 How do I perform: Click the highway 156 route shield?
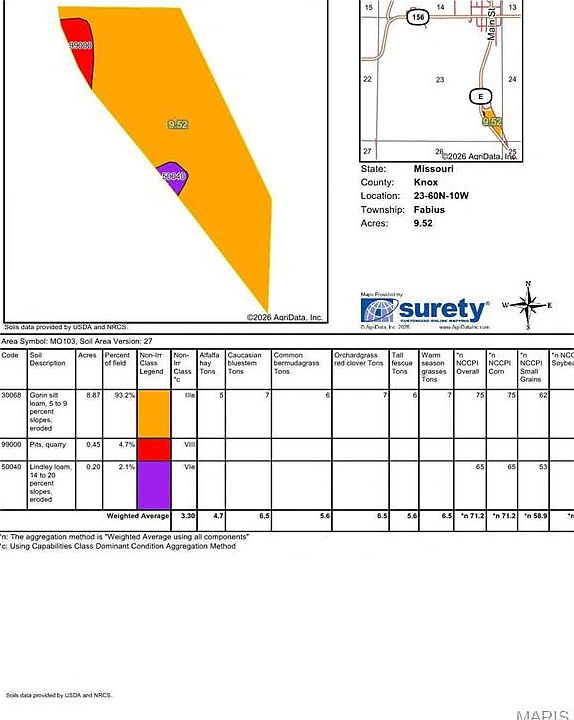[x=418, y=17]
